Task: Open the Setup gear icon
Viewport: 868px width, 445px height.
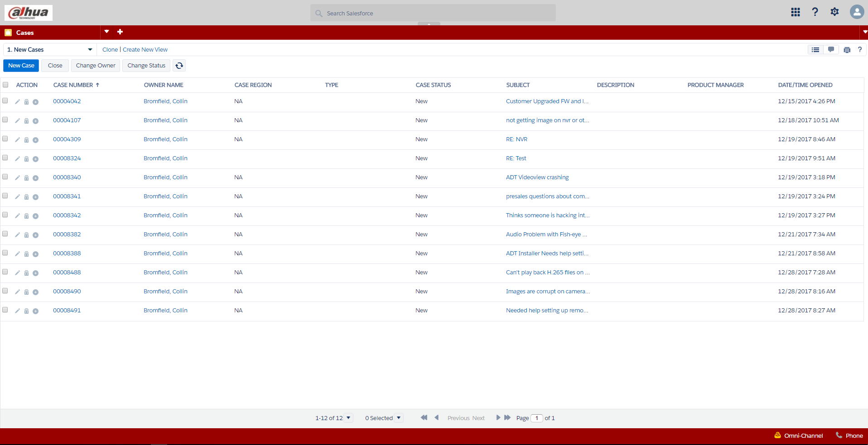Action: tap(834, 12)
